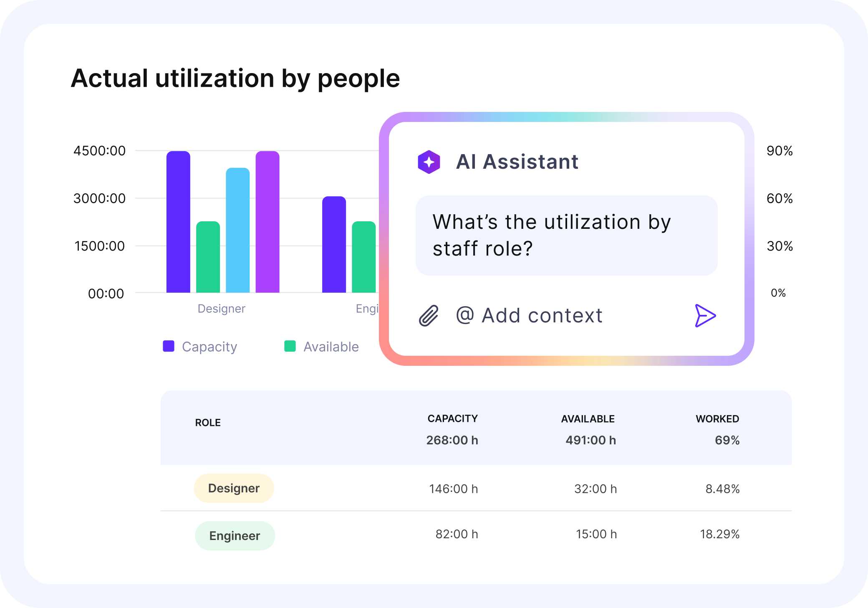Toggle the Capacity legend label

tap(209, 347)
